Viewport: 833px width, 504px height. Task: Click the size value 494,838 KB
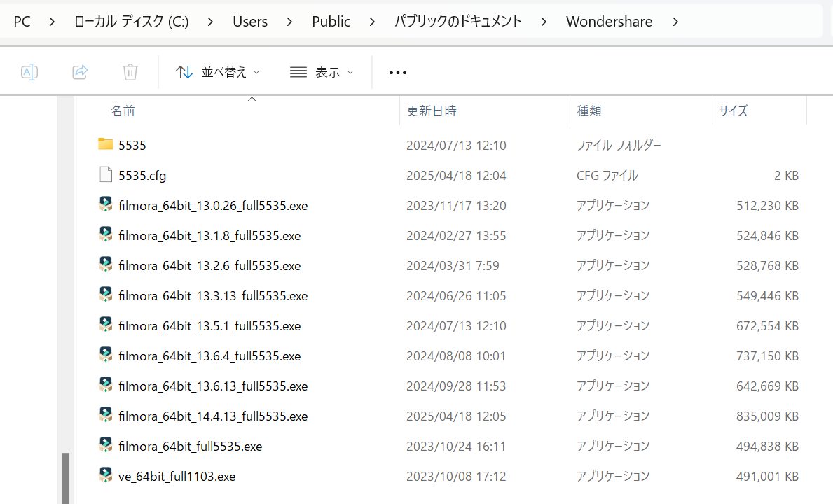coord(767,447)
